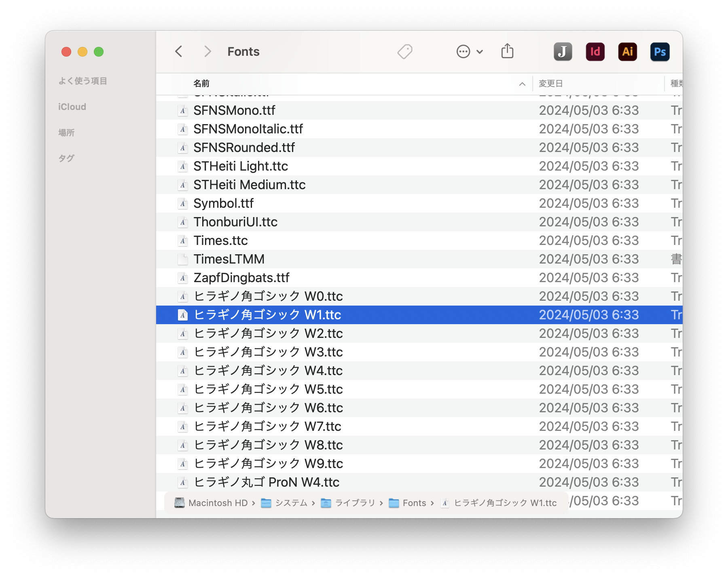This screenshot has height=578, width=728.
Task: Click the forward navigation arrow
Action: click(x=207, y=51)
